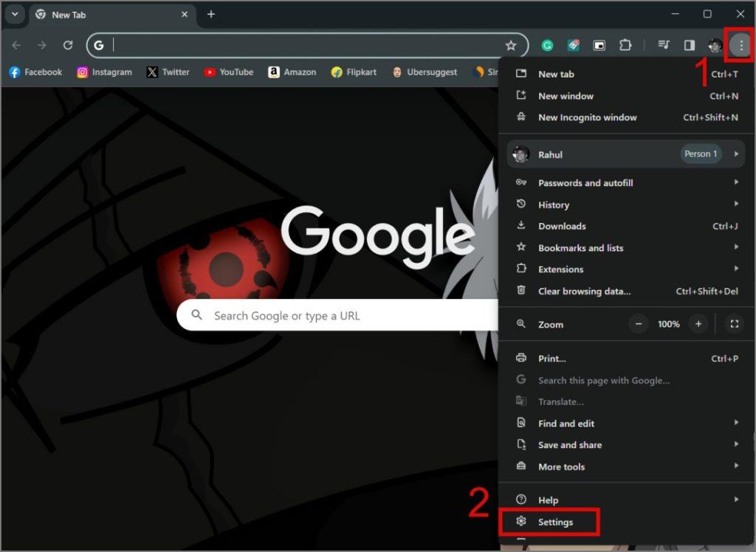Expand the Extensions submenu in menu

point(626,269)
